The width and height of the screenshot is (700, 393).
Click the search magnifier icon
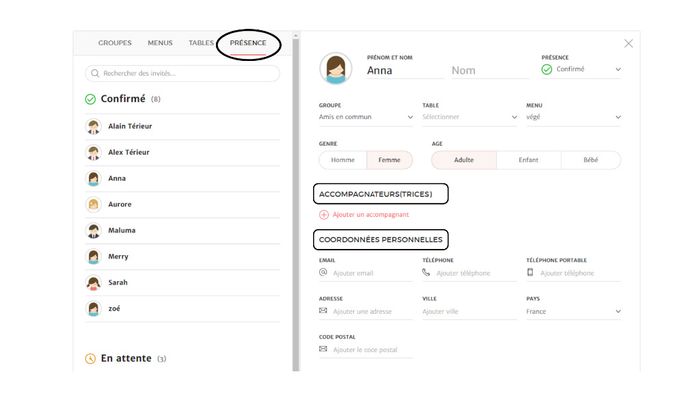tap(95, 73)
